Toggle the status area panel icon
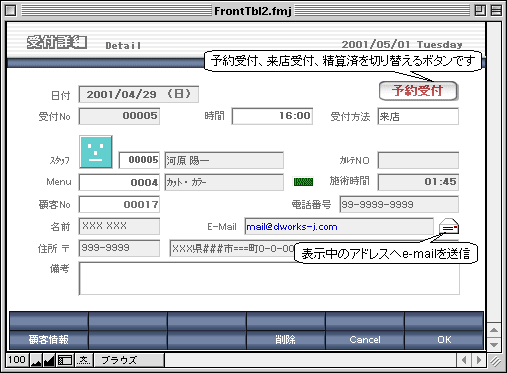This screenshot has width=507, height=373. click(65, 360)
